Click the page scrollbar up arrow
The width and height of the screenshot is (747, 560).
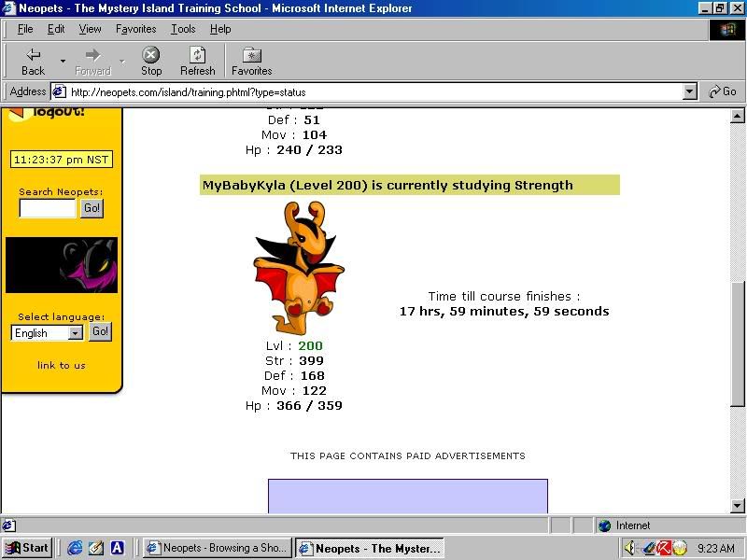click(x=737, y=116)
